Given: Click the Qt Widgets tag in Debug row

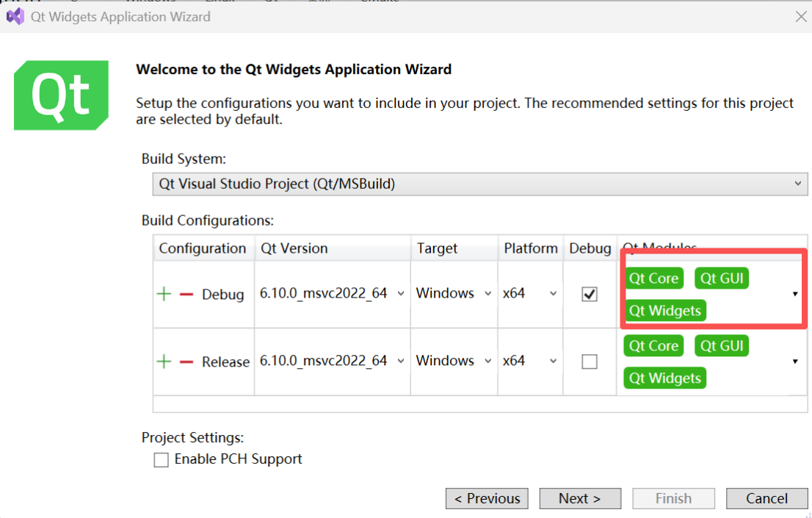Looking at the screenshot, I should 665,311.
